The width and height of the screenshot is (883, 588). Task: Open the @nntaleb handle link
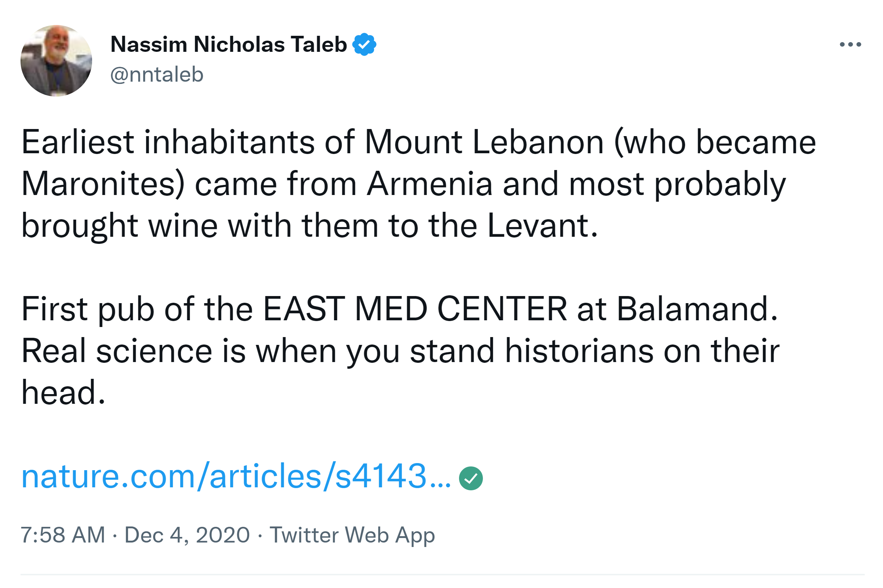157,75
